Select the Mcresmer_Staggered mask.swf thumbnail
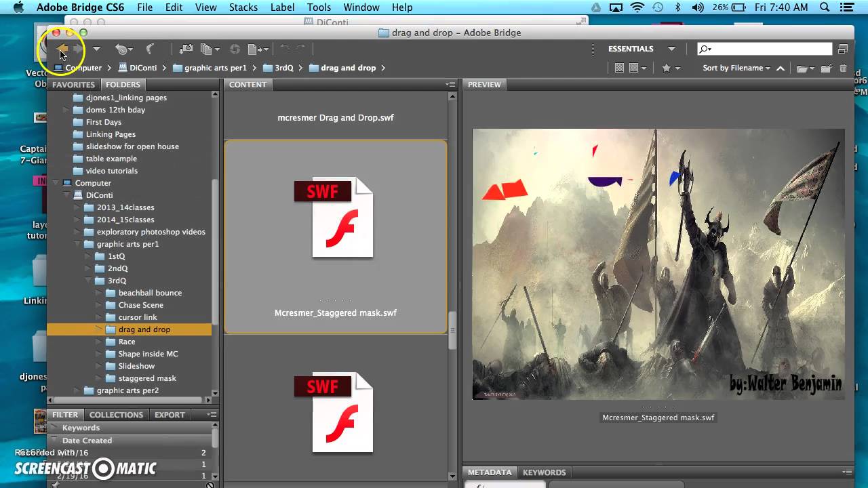The width and height of the screenshot is (868, 488). tap(336, 237)
